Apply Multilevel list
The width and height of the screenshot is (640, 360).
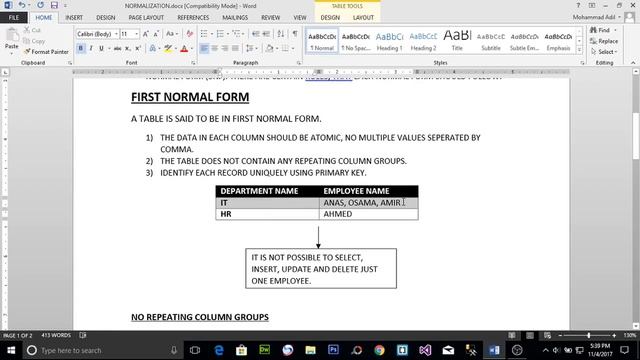click(236, 34)
